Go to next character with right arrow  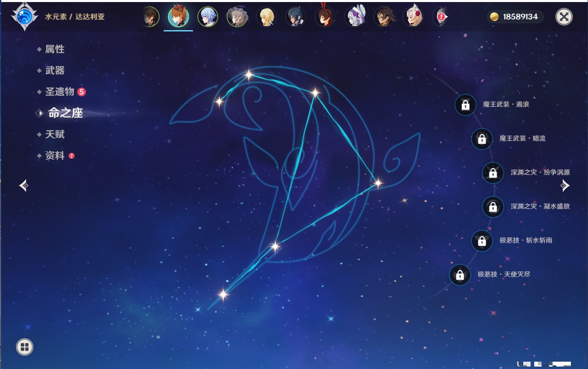click(565, 186)
